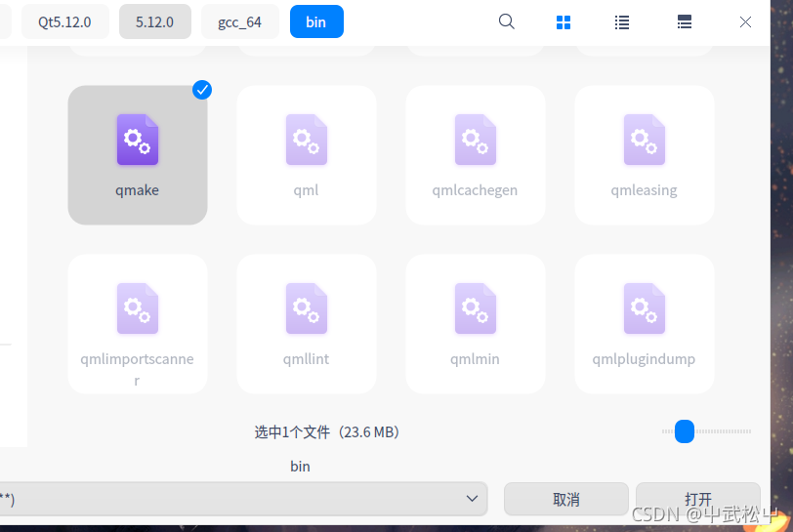This screenshot has height=532, width=793.
Task: Go to 5.12.0 breadcrumb folder
Action: click(154, 21)
